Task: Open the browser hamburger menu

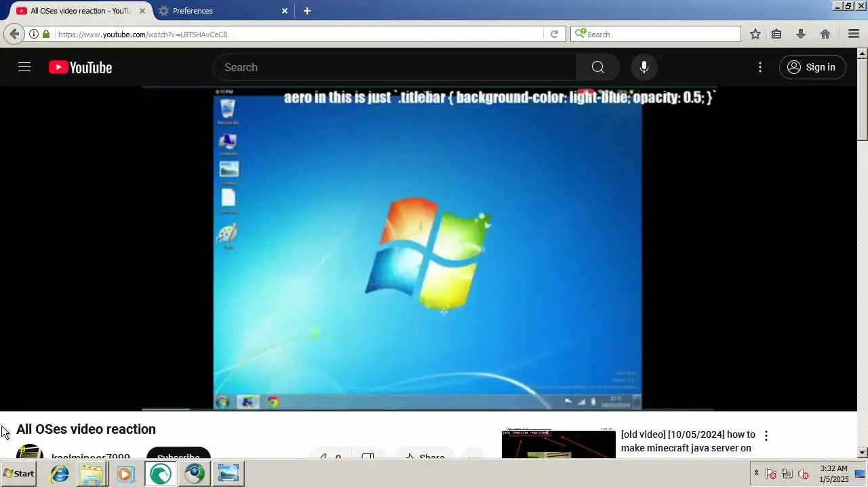Action: (854, 34)
